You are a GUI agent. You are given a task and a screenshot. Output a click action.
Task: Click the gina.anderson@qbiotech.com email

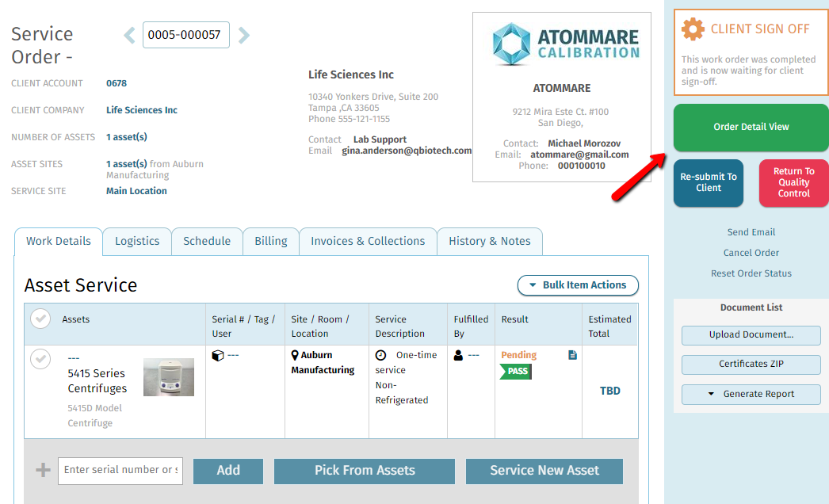(x=407, y=151)
